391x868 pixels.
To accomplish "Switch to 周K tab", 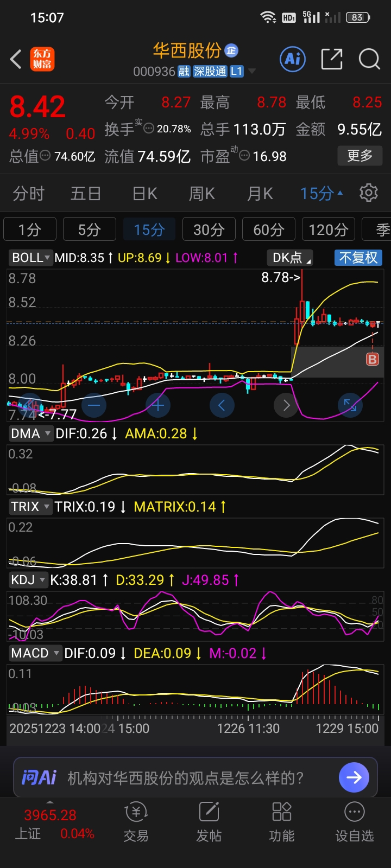I will click(202, 193).
